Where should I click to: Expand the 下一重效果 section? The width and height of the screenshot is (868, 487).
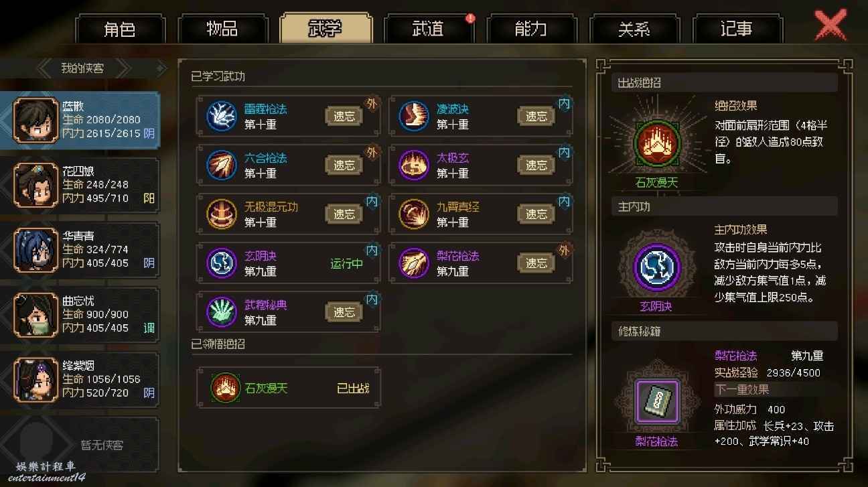tap(742, 389)
